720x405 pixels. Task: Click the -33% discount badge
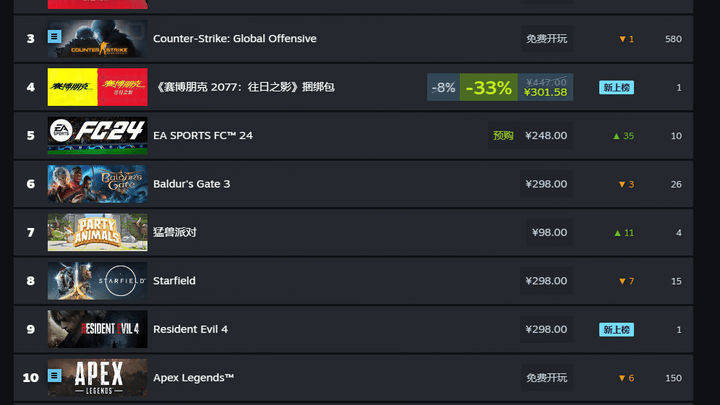(489, 87)
